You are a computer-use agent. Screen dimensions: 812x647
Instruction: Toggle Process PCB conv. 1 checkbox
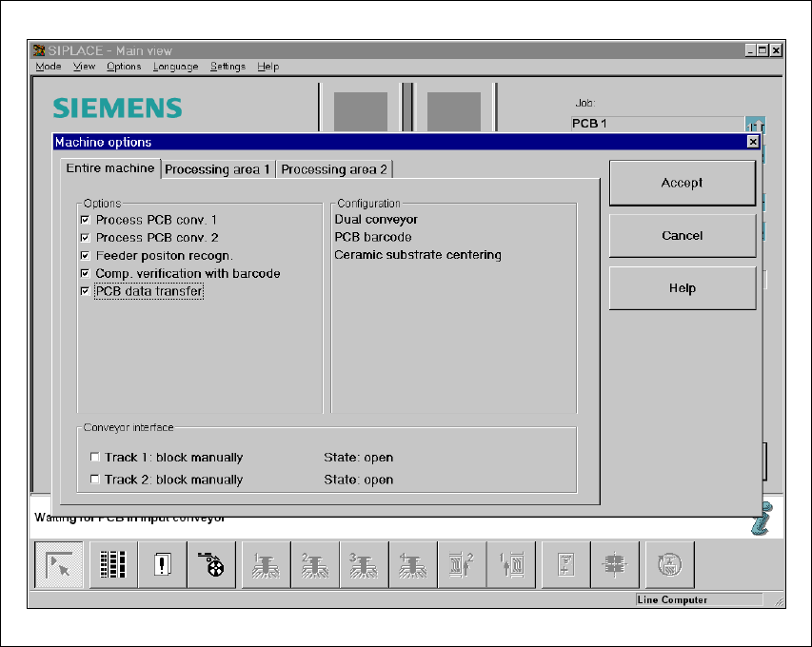click(85, 220)
